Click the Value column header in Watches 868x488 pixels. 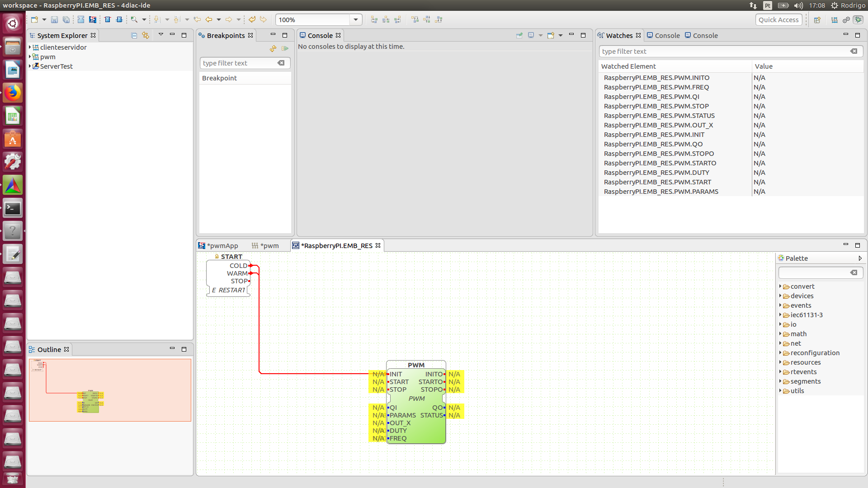[807, 66]
